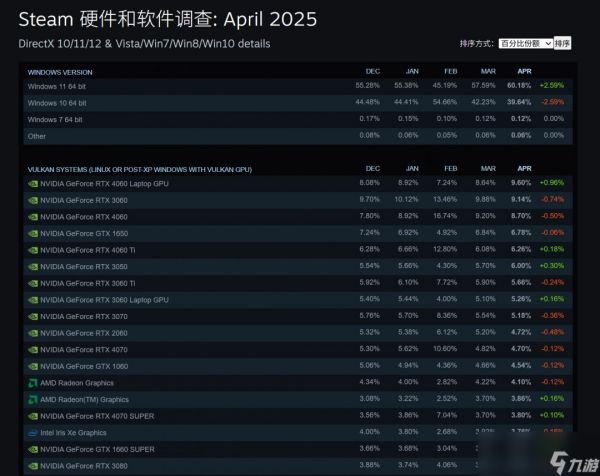
Task: Click FEB column header in Vulkan Systems table
Action: [x=451, y=169]
